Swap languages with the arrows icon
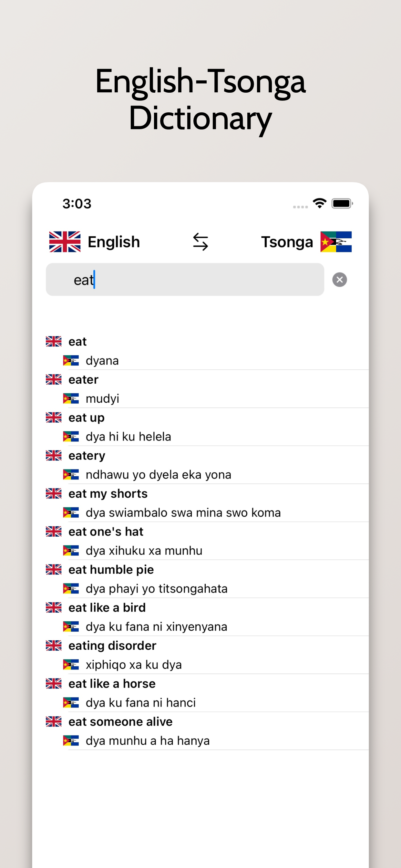This screenshot has width=401, height=868. pyautogui.click(x=200, y=242)
